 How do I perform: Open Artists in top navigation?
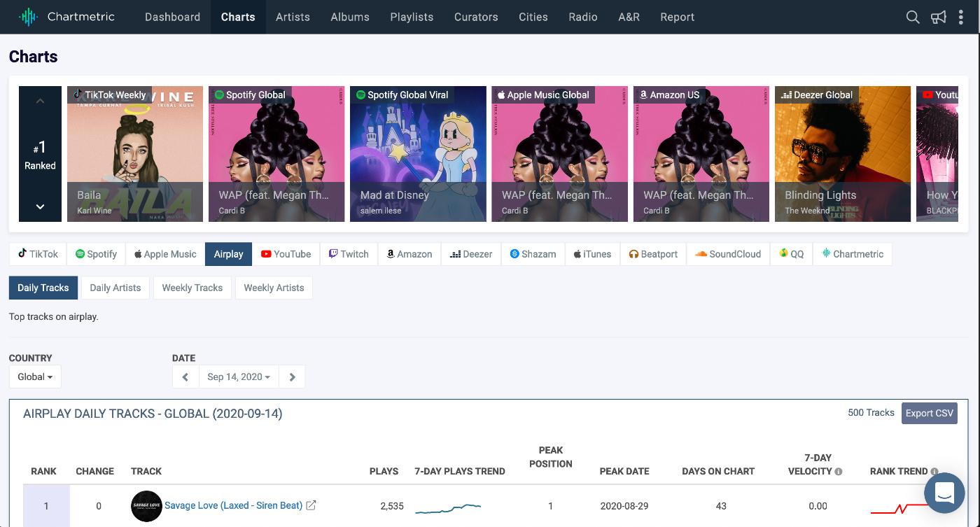(293, 17)
